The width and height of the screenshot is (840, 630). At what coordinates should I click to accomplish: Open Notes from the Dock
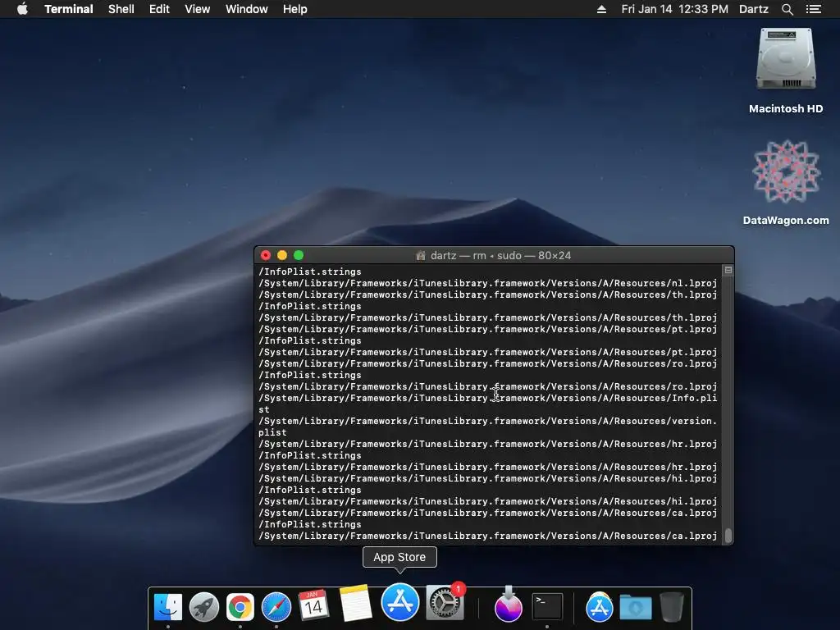pyautogui.click(x=355, y=603)
